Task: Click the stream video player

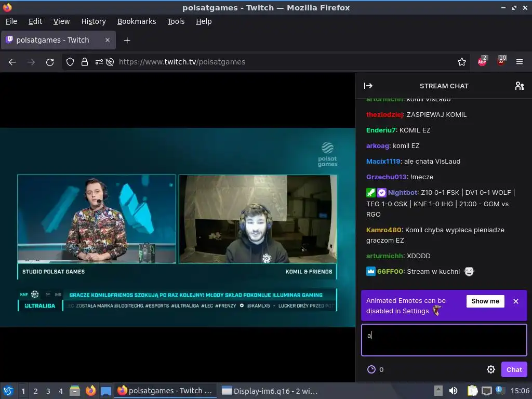Action: pos(178,228)
